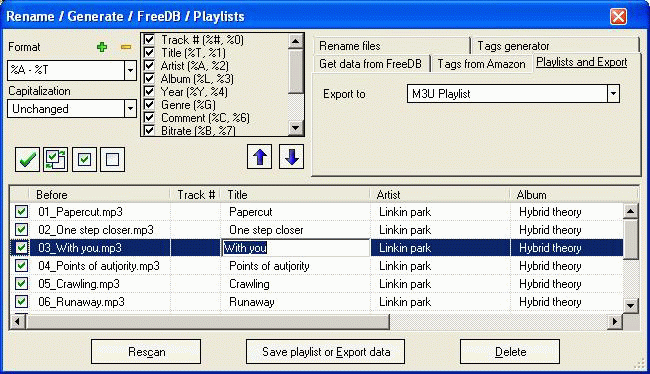Open the Format dropdown arrow
650x374 pixels.
(x=130, y=70)
